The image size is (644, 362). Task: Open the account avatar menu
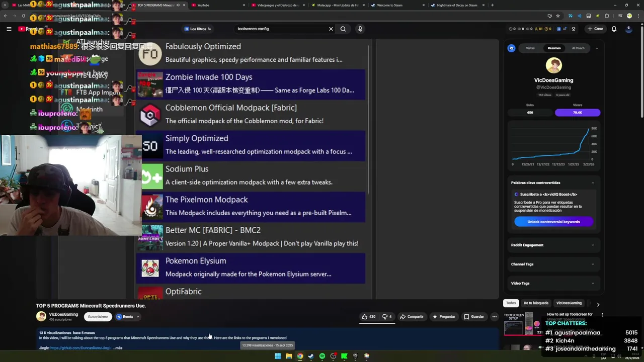pos(628,29)
